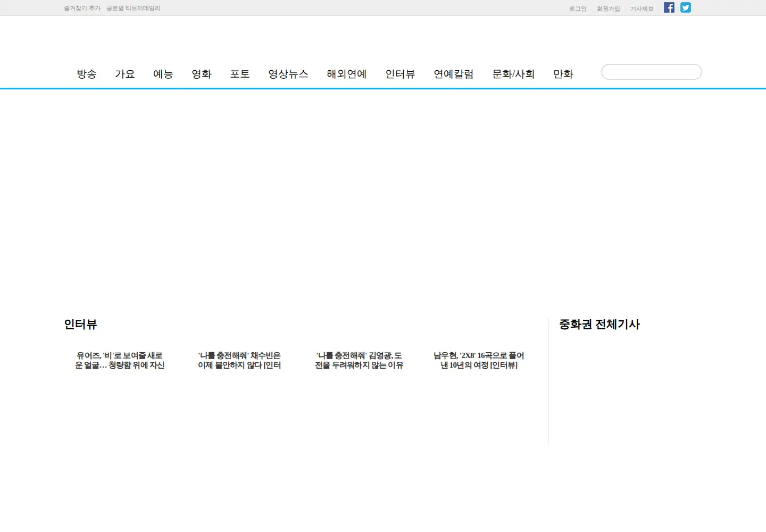The height and width of the screenshot is (532, 766).
Task: Go to the 문화/사회 section
Action: tap(513, 74)
